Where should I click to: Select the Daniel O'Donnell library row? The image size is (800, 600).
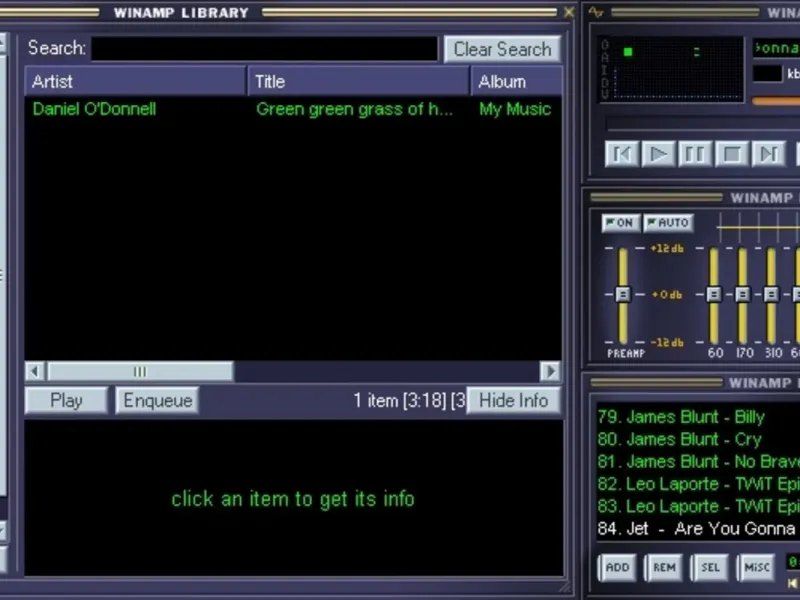(x=293, y=109)
